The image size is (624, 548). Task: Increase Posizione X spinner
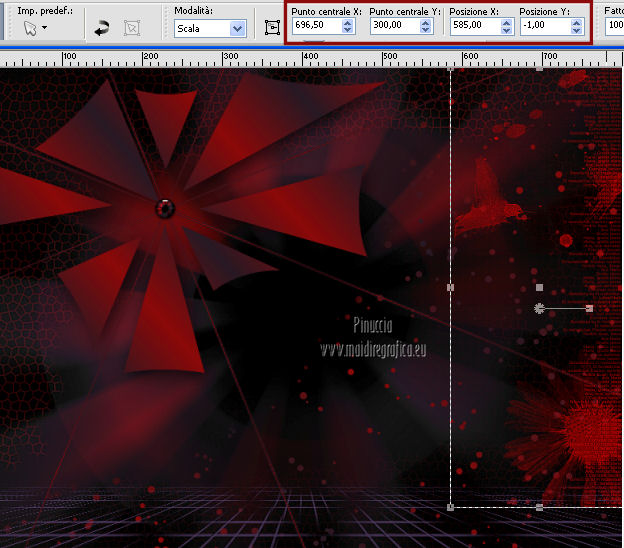tap(506, 23)
